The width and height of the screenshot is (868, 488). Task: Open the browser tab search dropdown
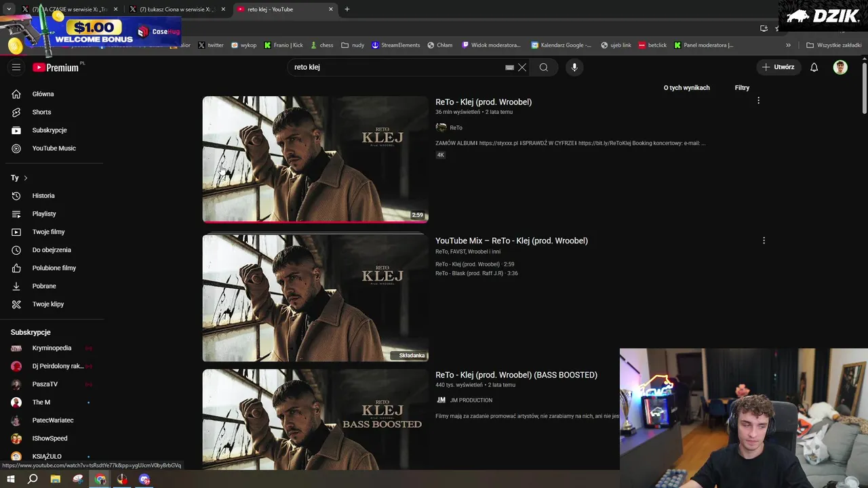point(9,9)
